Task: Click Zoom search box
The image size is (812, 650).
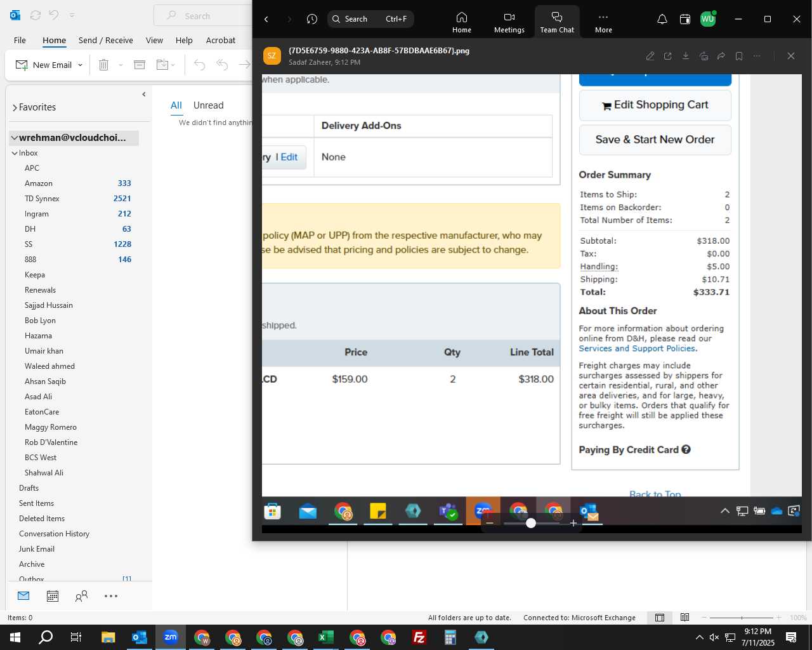Action: pyautogui.click(x=370, y=19)
